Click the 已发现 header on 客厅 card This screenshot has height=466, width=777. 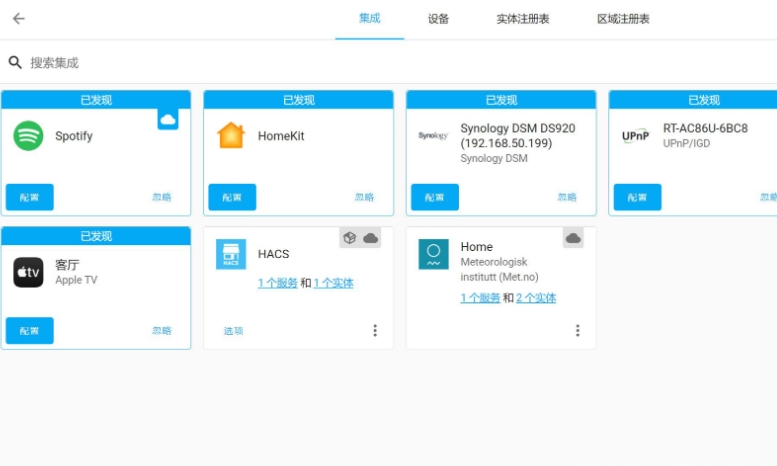point(96,236)
